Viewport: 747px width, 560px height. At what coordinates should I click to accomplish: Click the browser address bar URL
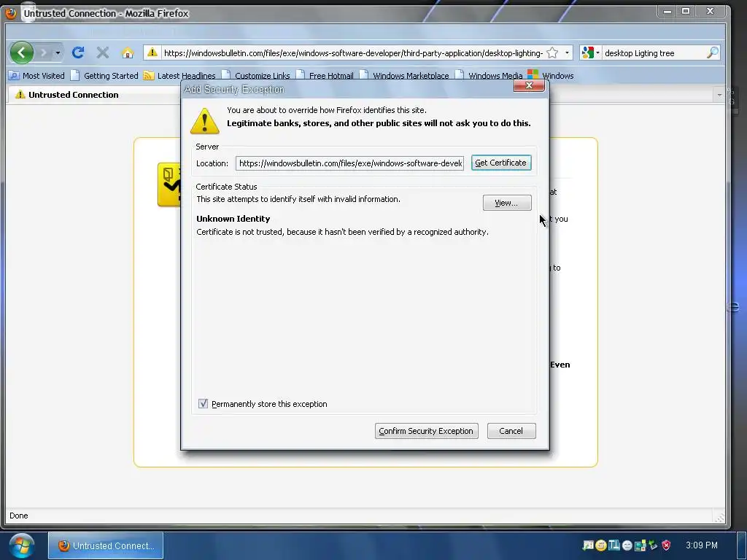pyautogui.click(x=352, y=52)
